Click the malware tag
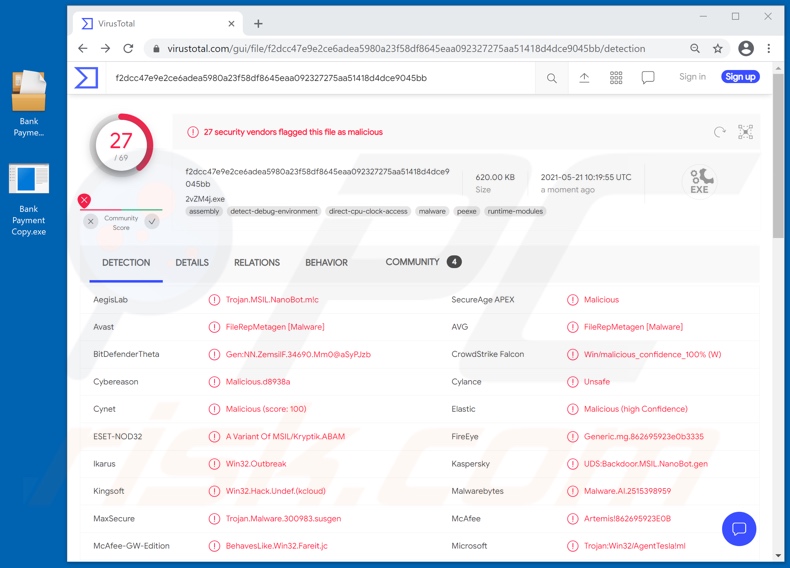Viewport: 790px width, 568px height. (432, 211)
